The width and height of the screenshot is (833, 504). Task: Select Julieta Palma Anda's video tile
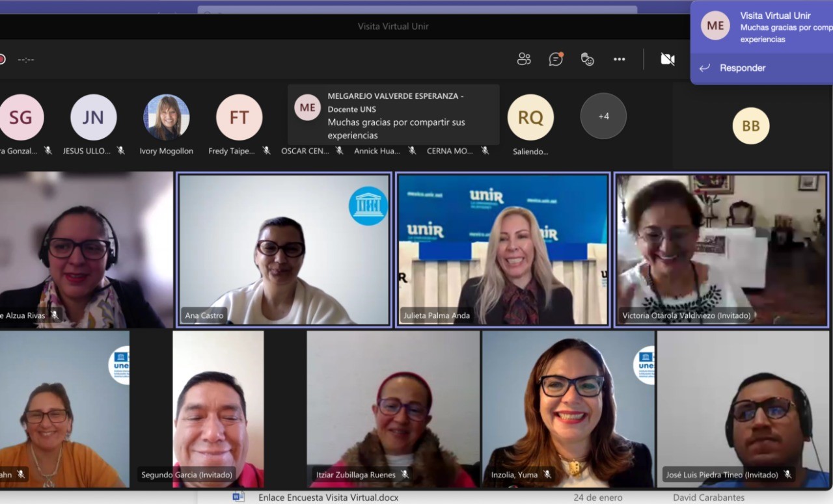[502, 249]
